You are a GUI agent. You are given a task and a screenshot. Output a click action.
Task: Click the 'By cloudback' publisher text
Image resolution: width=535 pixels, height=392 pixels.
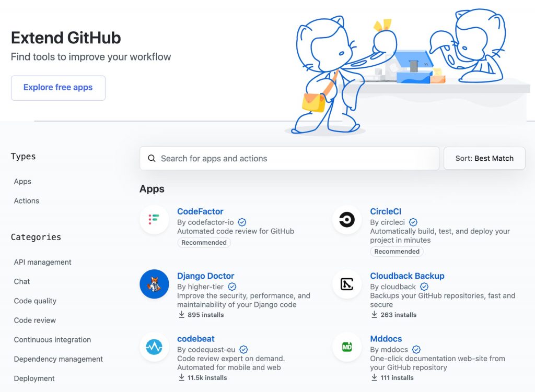393,287
